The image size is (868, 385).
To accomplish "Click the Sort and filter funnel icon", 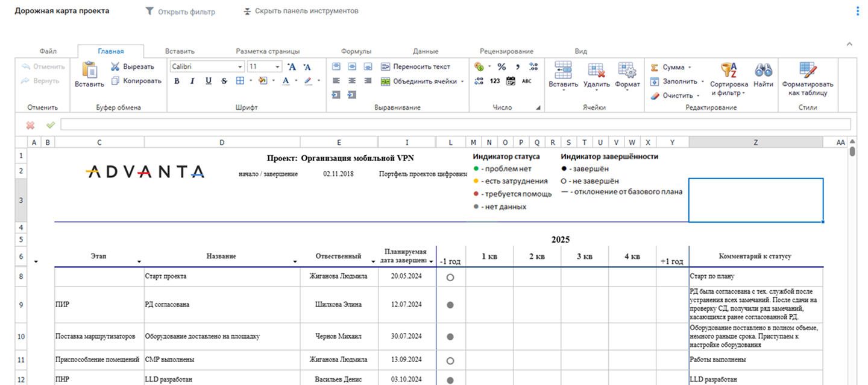I will [729, 70].
